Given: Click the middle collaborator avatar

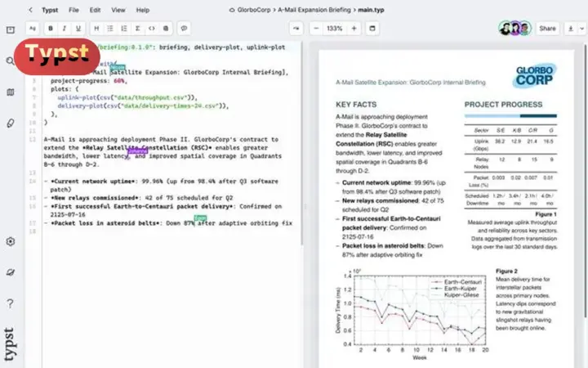Looking at the screenshot, I should (x=515, y=29).
